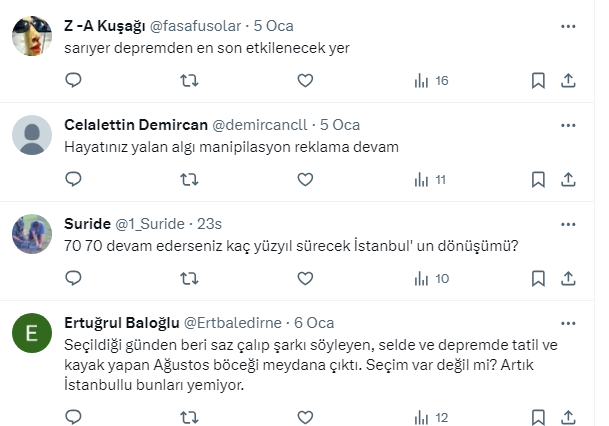Screen dimensions: 609x426
Task: Open more options for Z -A Kuşağı's tweet
Action: click(x=568, y=26)
